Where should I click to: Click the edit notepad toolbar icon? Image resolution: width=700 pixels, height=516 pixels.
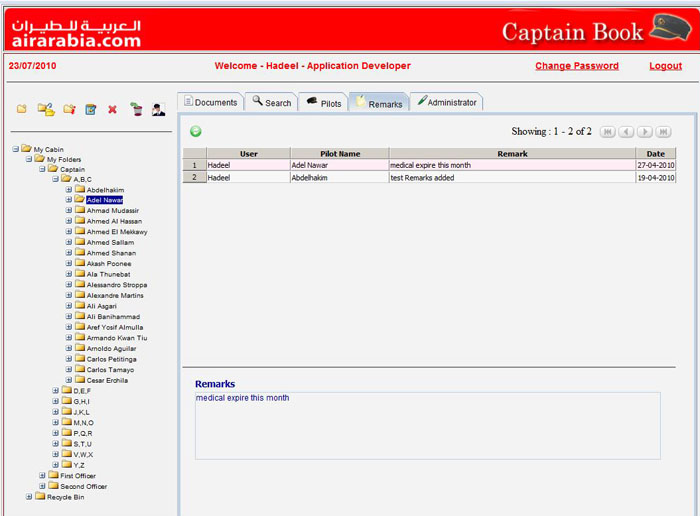coord(90,109)
